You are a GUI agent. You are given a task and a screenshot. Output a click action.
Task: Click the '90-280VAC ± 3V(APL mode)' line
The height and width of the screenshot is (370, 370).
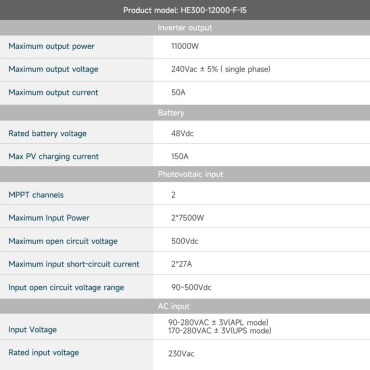point(218,322)
